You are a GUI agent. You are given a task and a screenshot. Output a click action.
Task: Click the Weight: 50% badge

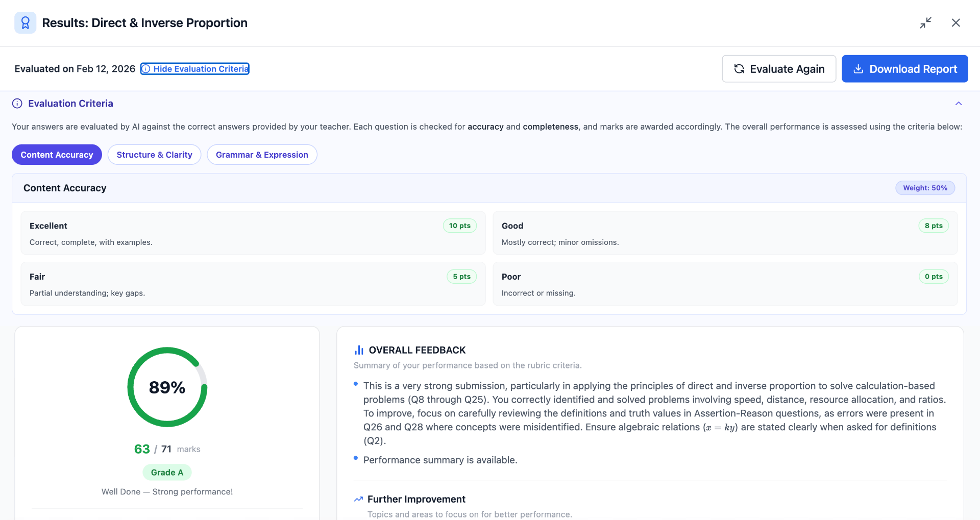point(925,187)
